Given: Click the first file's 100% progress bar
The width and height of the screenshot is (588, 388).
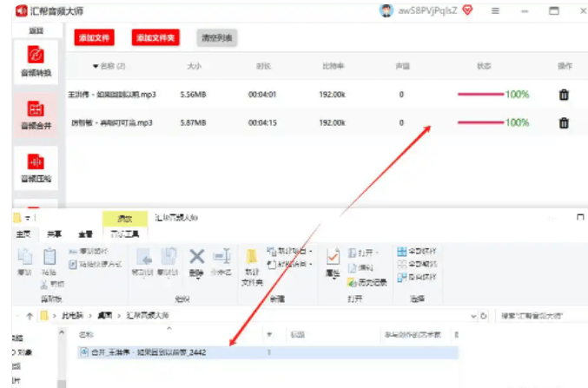Looking at the screenshot, I should pyautogui.click(x=481, y=95).
